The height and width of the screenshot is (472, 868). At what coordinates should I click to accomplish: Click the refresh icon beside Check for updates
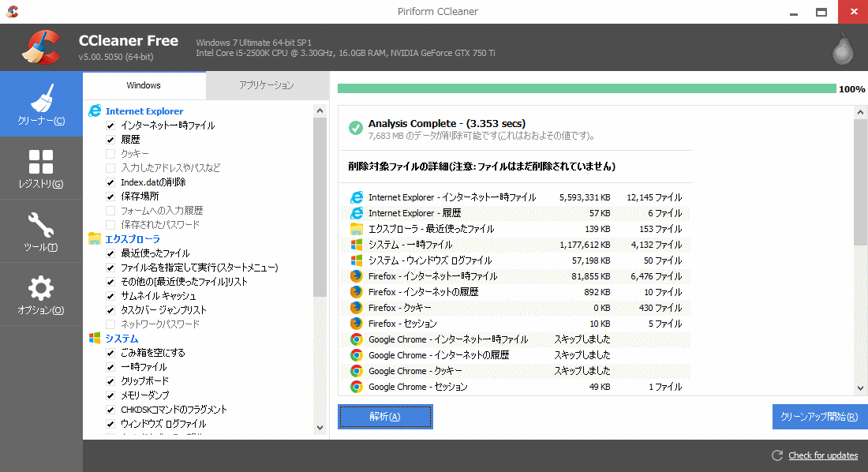777,455
